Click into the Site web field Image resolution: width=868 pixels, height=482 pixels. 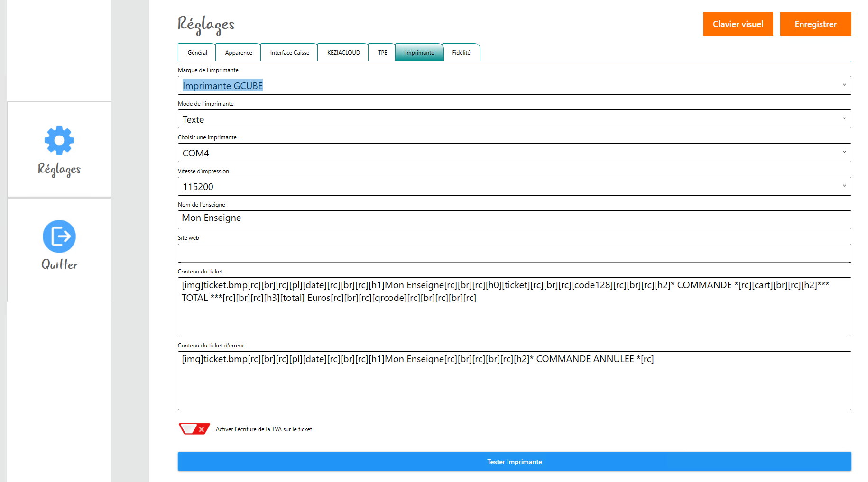click(x=514, y=254)
